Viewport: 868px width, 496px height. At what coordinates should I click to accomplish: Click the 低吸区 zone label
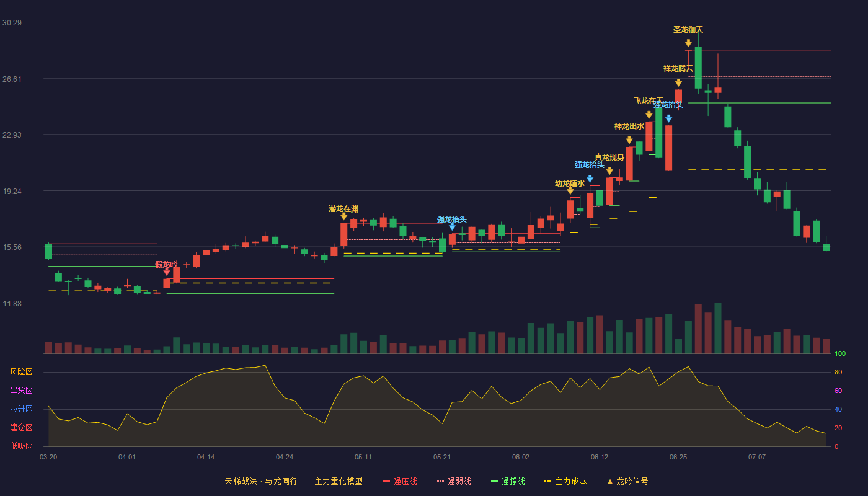(22, 446)
